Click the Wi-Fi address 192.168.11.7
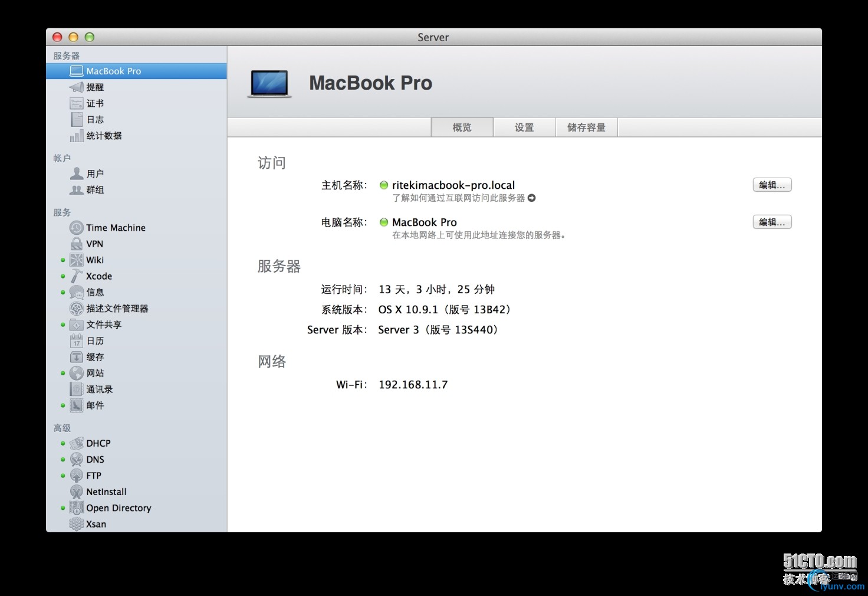 point(413,385)
